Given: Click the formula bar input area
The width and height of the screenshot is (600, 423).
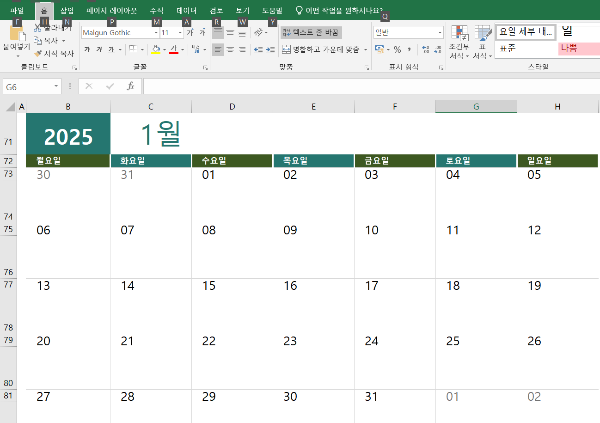Looking at the screenshot, I should pos(372,86).
